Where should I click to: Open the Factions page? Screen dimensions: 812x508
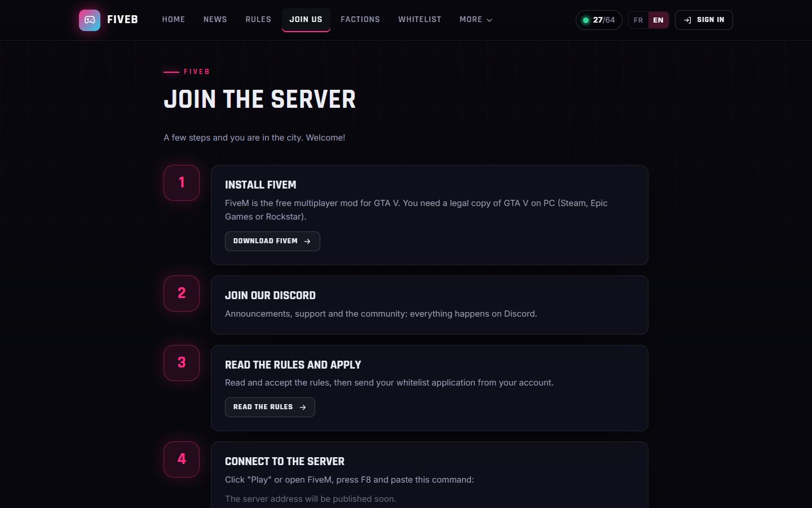coord(360,20)
